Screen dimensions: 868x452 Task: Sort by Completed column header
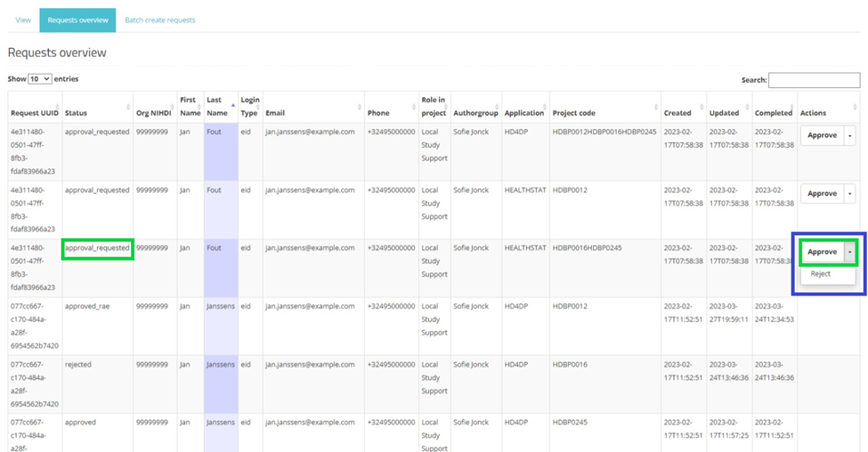point(773,113)
